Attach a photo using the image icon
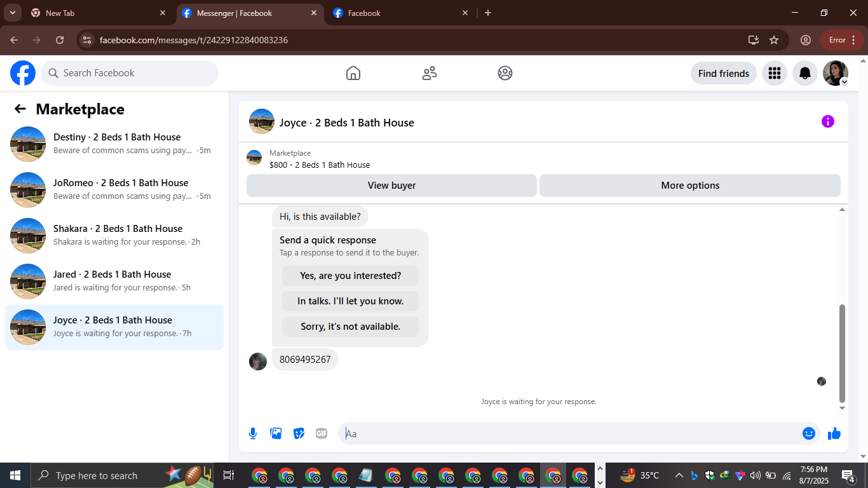This screenshot has width=868, height=488. pos(276,433)
